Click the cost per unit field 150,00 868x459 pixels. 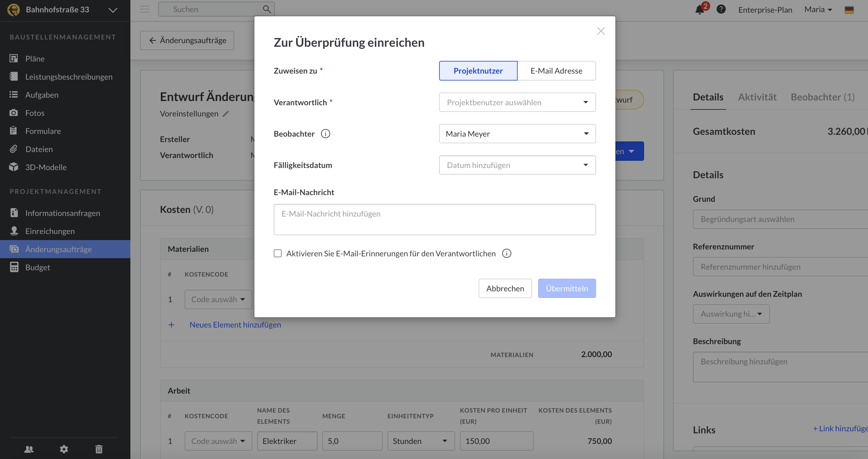click(x=496, y=441)
